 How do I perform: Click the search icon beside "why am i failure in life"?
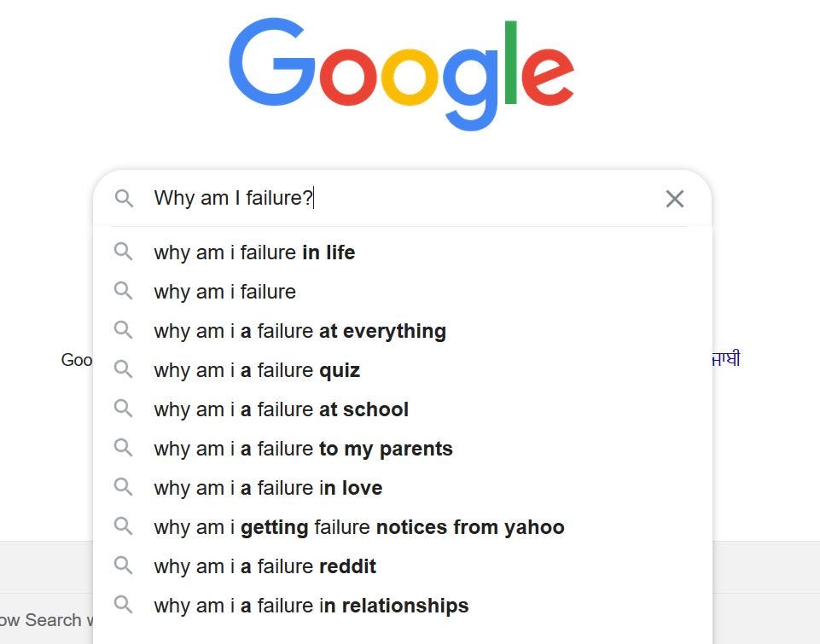pos(124,252)
